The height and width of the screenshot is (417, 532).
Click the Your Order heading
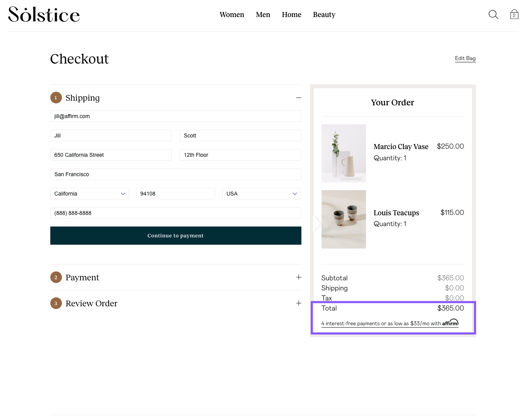tap(393, 103)
